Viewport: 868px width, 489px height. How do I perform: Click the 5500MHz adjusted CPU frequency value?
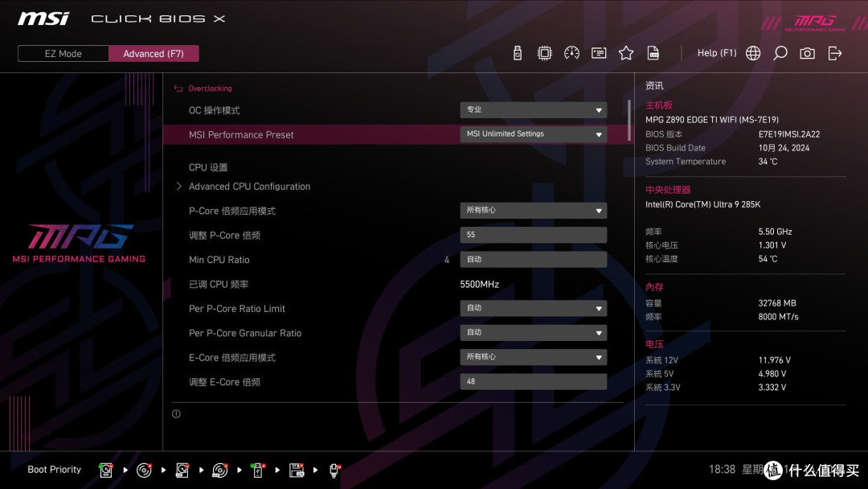(479, 284)
